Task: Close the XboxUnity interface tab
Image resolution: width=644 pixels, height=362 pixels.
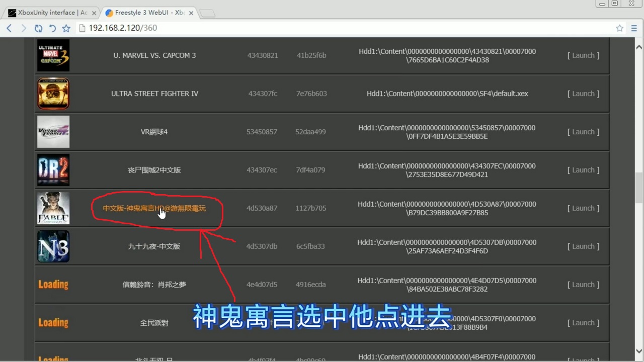Action: (94, 13)
